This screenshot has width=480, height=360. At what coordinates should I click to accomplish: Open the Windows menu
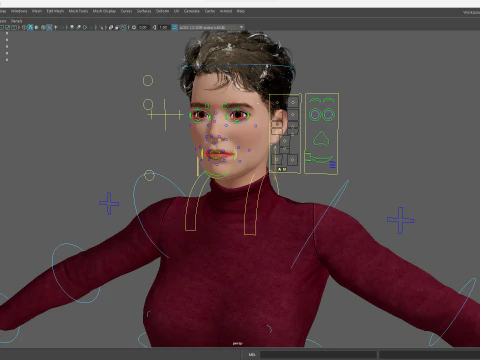coord(19,11)
